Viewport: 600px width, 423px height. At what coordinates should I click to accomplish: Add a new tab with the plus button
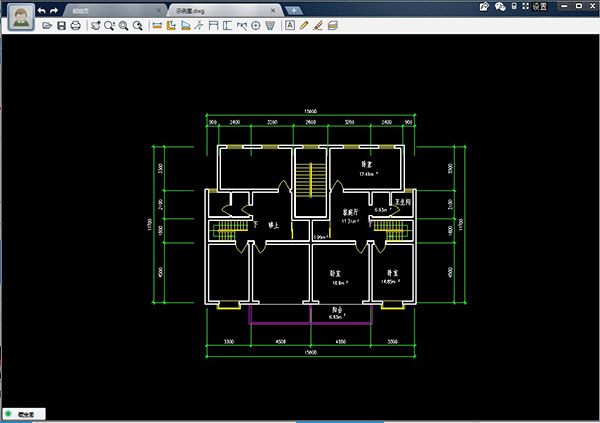click(294, 11)
